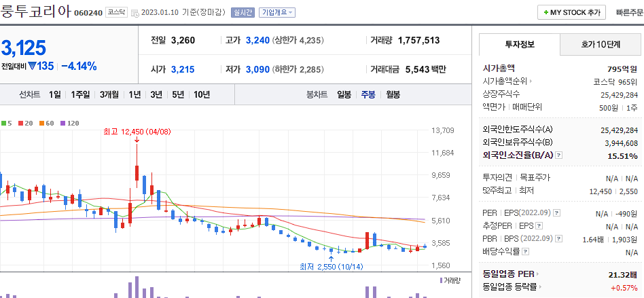Open the 기업개요 dropdown
The height and width of the screenshot is (298, 644).
[276, 12]
